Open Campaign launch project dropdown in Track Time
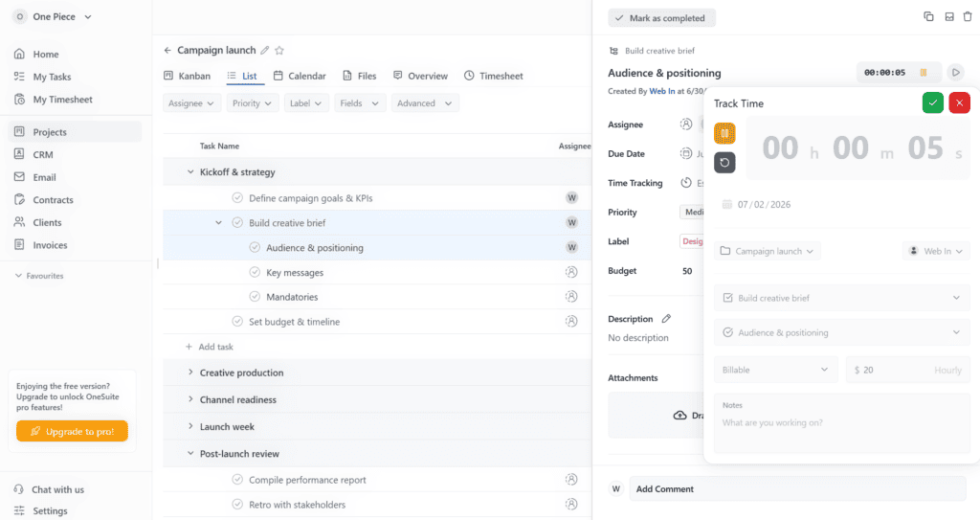 point(767,251)
